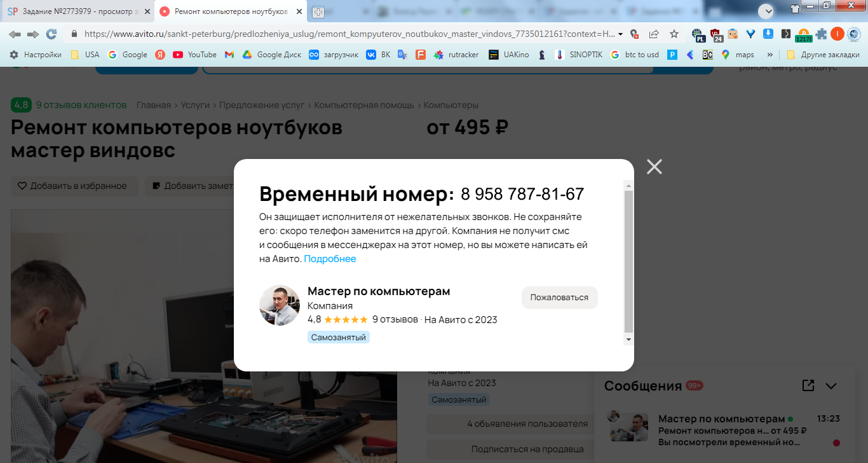Click the blocked location icon in address bar
The image size is (868, 463).
[x=634, y=34]
